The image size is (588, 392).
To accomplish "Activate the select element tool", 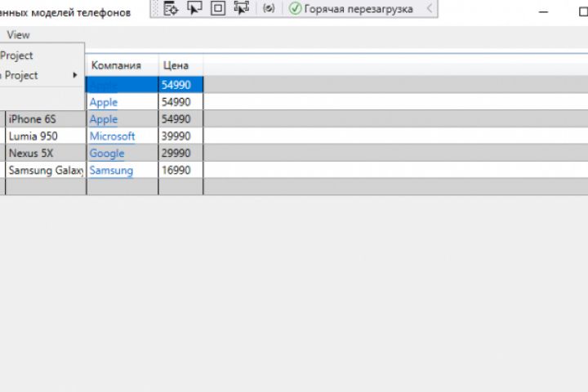I will (x=194, y=8).
